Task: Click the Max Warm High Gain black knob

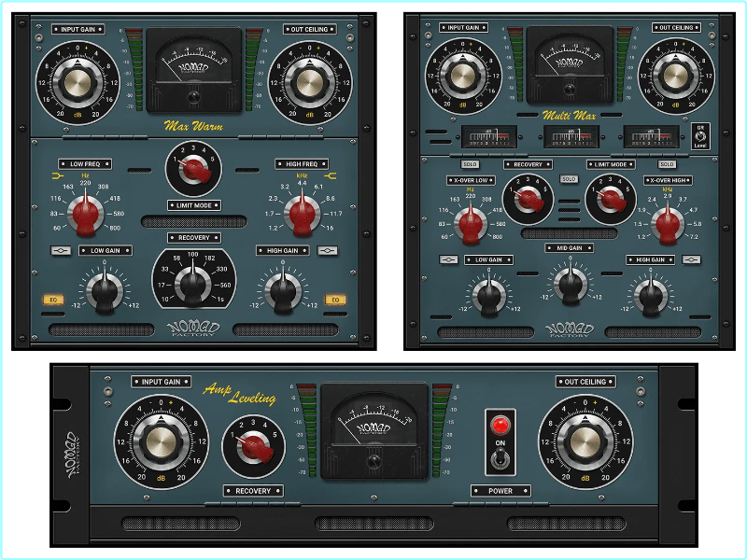Action: tap(283, 290)
